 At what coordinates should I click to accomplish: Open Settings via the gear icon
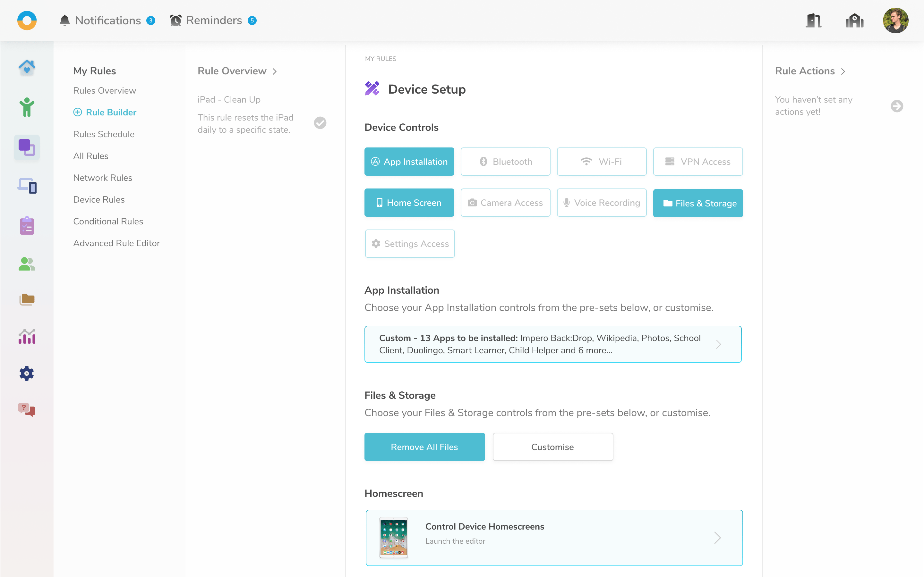tap(26, 373)
